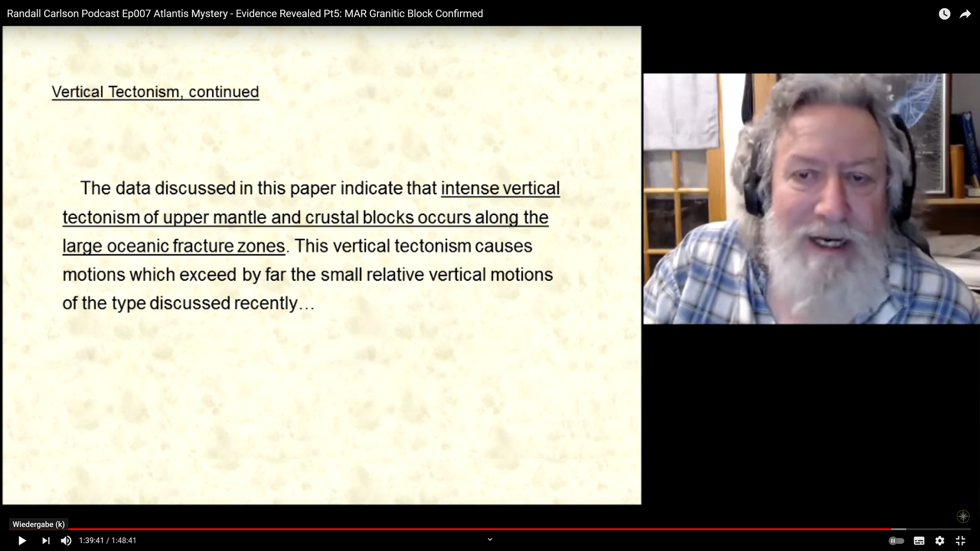Open the Randall Carlson Podcast Ep007 title link

click(244, 13)
